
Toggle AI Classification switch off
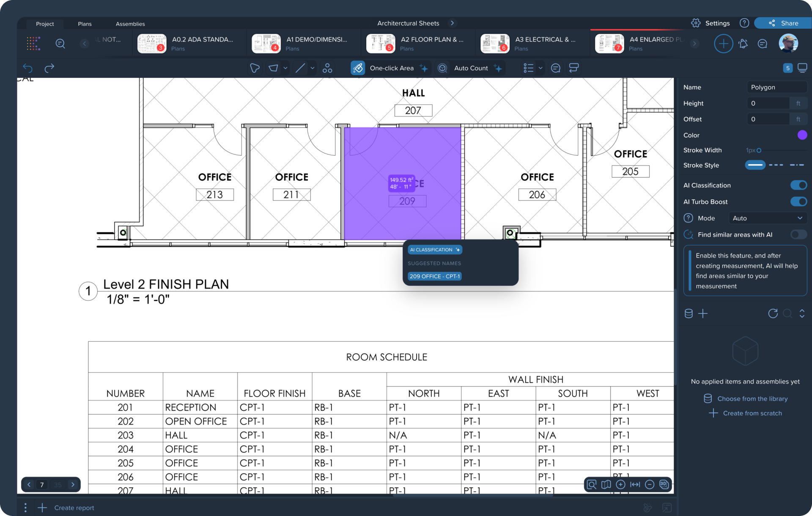tap(798, 185)
